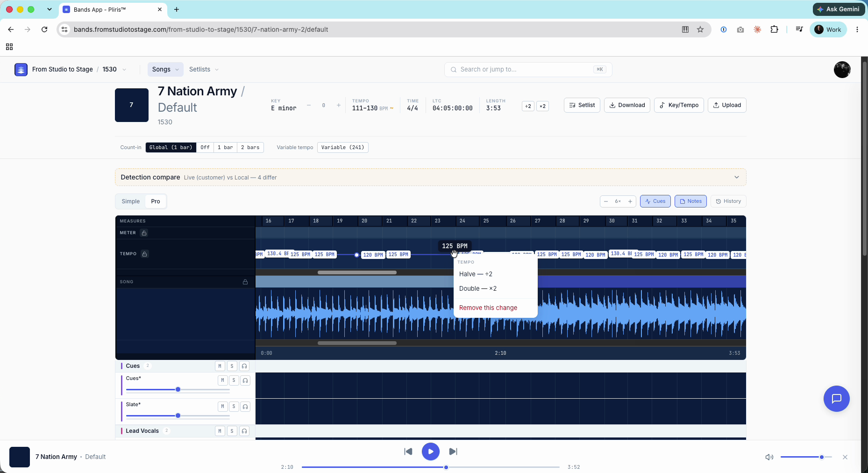Adjust the Cues* track volume slider

tap(178, 390)
